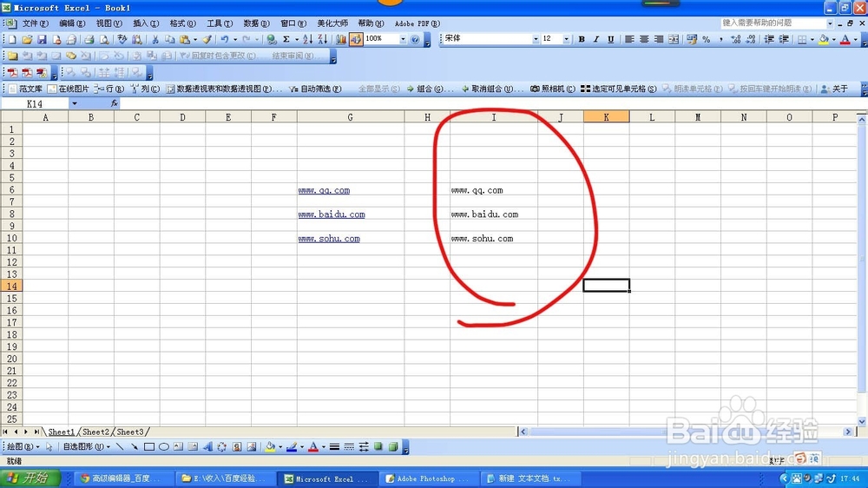Click the AutoSum sigma icon

(286, 39)
